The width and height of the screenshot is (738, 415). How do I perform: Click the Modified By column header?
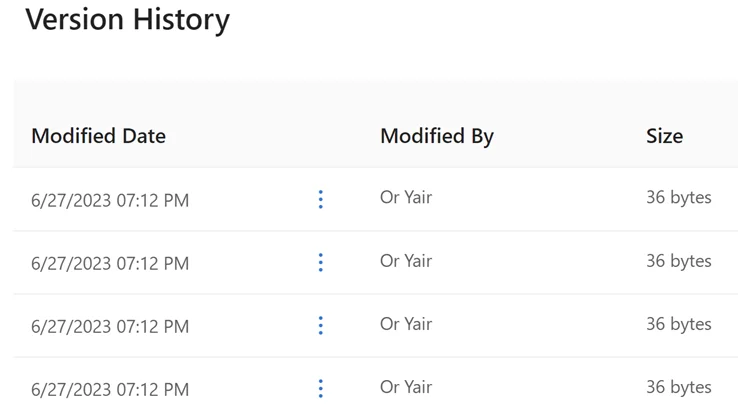pyautogui.click(x=436, y=136)
